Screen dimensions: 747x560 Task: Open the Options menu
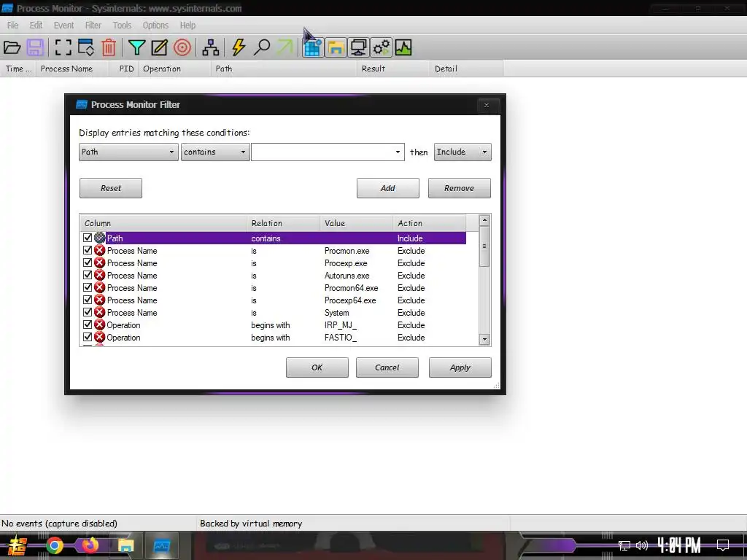point(156,26)
